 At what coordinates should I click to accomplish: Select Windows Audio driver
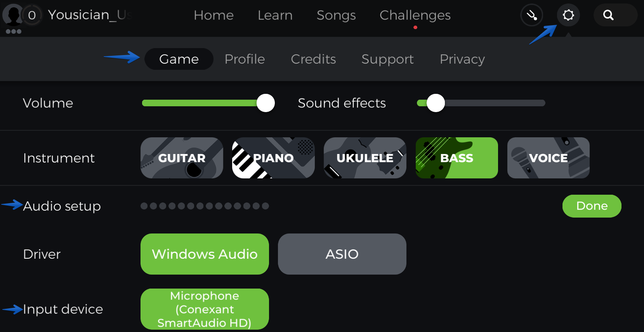pyautogui.click(x=205, y=254)
